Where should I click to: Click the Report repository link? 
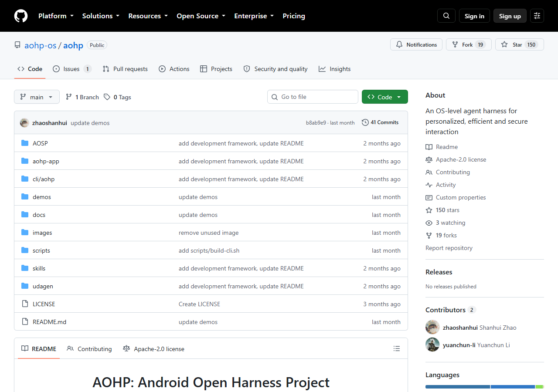tap(449, 248)
